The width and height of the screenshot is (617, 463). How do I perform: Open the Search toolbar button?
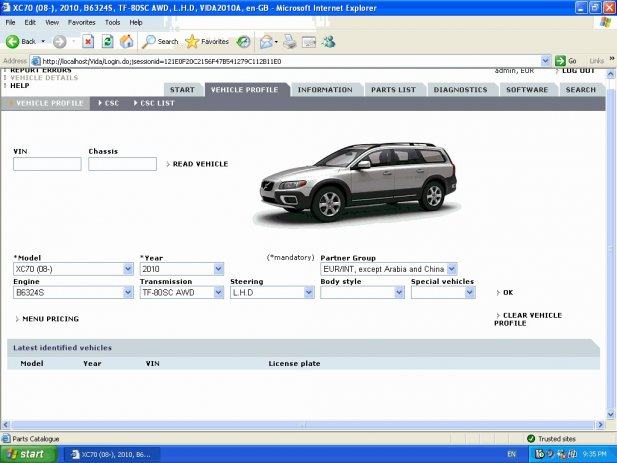click(160, 41)
